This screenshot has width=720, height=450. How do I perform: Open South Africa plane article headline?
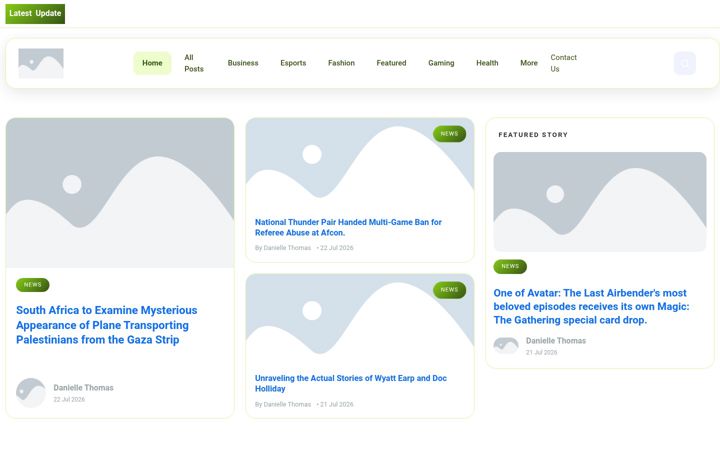coord(107,325)
